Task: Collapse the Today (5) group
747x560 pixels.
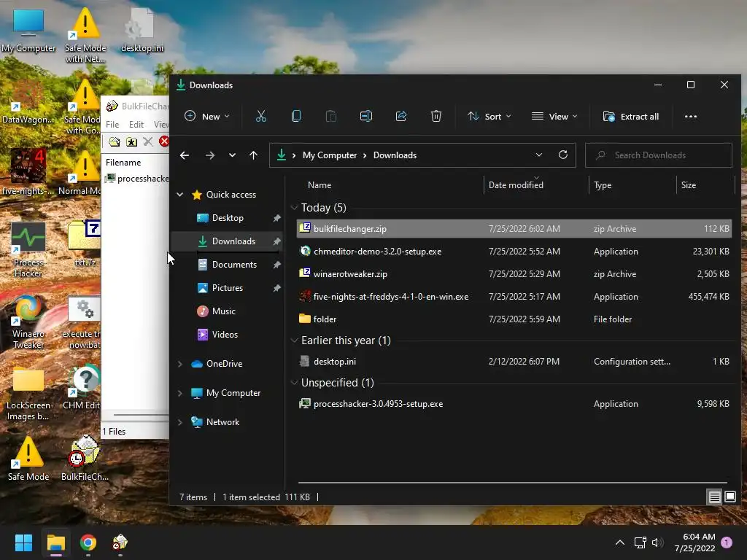Action: coord(294,208)
